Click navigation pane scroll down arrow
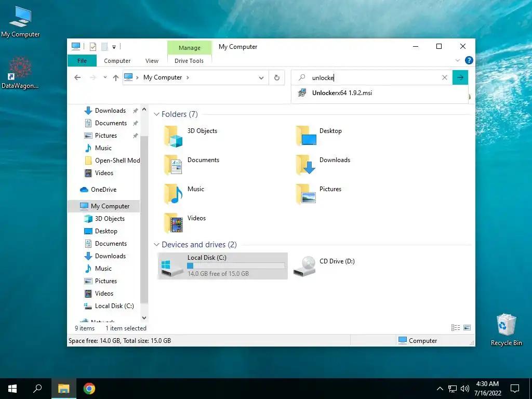This screenshot has width=532, height=399. (144, 318)
